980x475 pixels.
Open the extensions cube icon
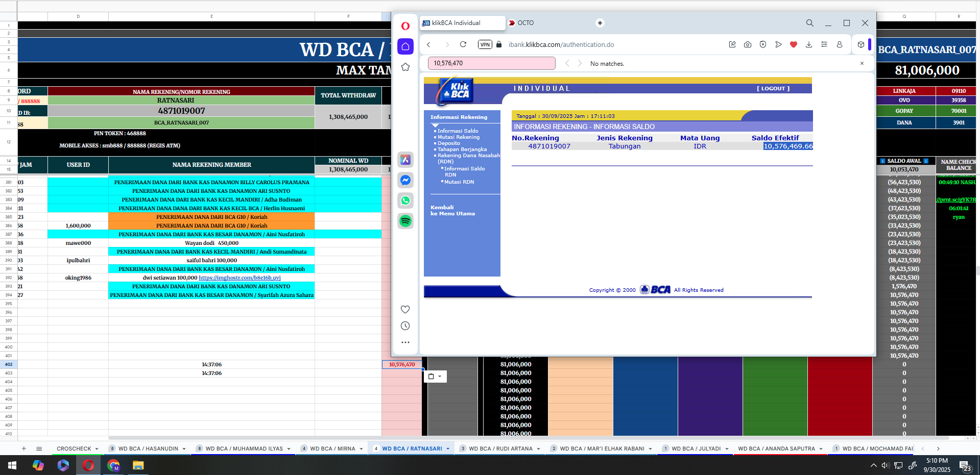861,44
